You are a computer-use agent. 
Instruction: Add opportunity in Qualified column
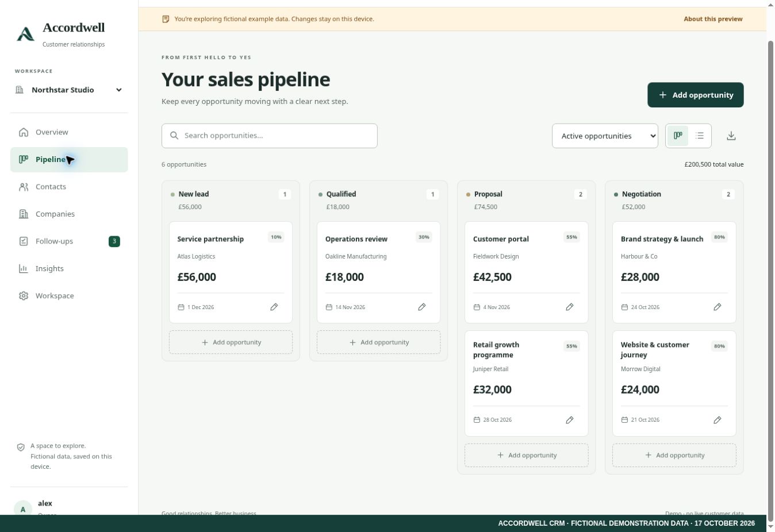(x=378, y=342)
